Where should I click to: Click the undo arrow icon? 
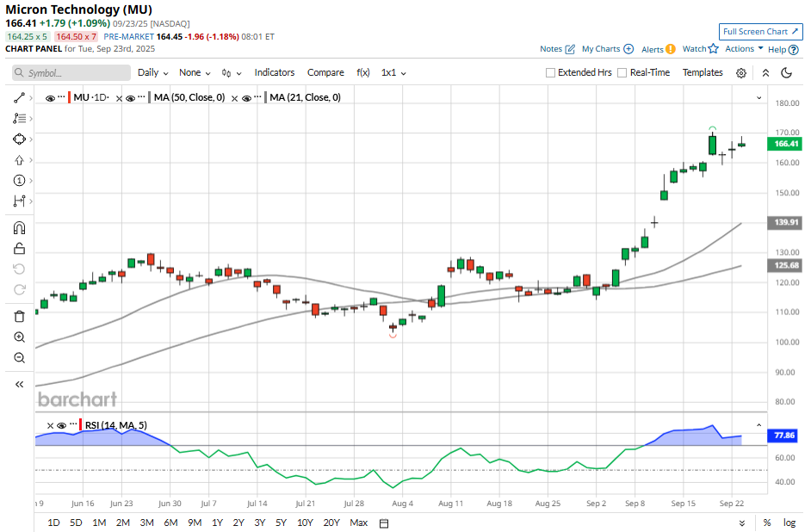(x=19, y=269)
